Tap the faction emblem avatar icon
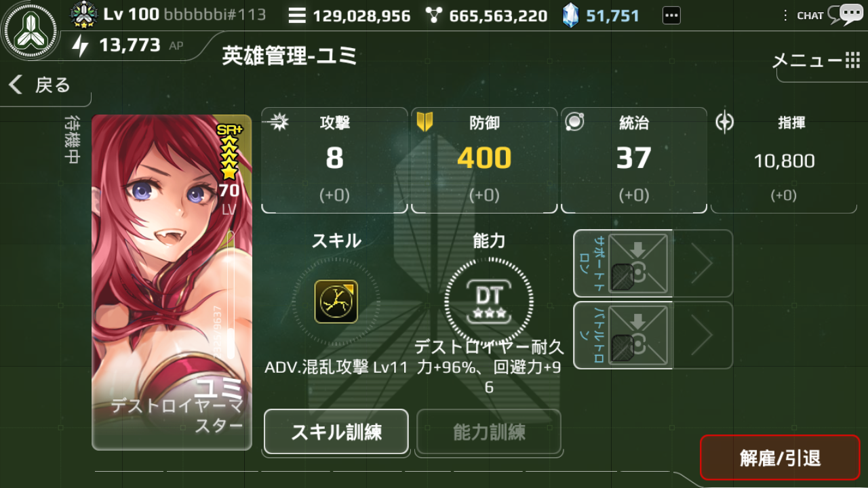Image resolution: width=868 pixels, height=488 pixels. click(x=31, y=30)
